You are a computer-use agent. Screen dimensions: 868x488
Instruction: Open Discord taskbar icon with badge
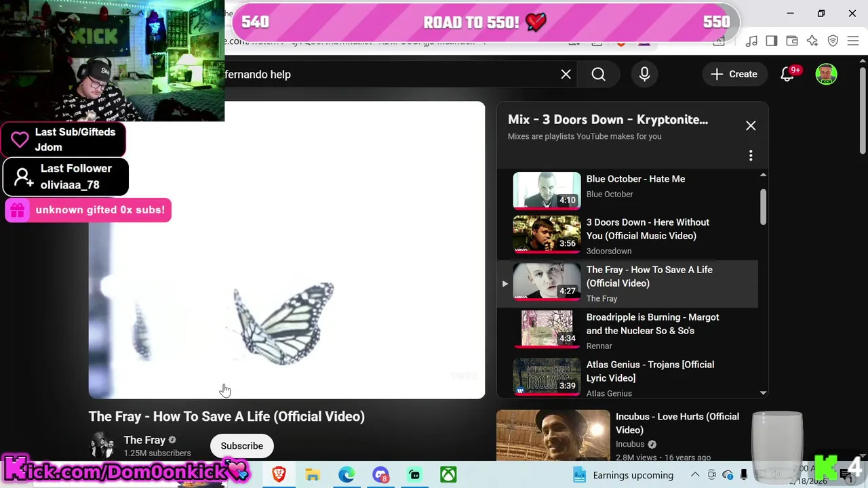[x=380, y=474]
